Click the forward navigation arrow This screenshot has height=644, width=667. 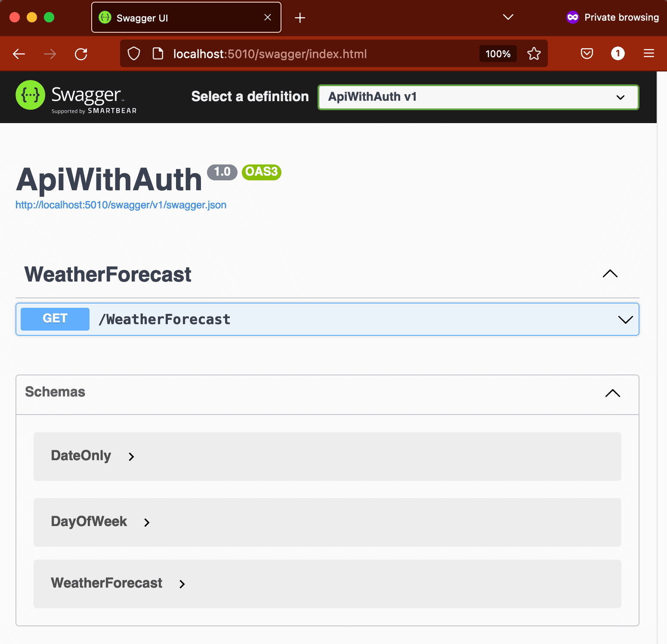pos(50,54)
